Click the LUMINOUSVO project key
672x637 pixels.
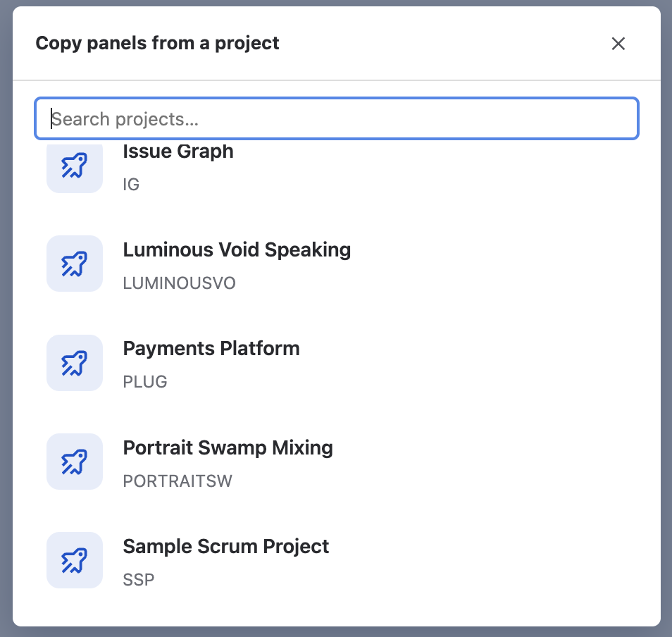click(x=179, y=283)
